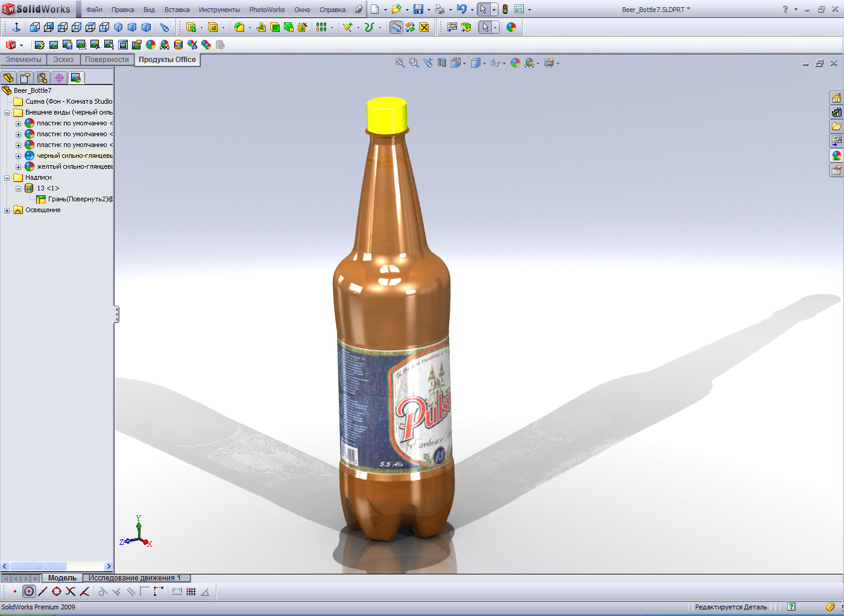Click the horizontal scrollbar in the tree panel
The height and width of the screenshot is (616, 844).
(x=38, y=566)
